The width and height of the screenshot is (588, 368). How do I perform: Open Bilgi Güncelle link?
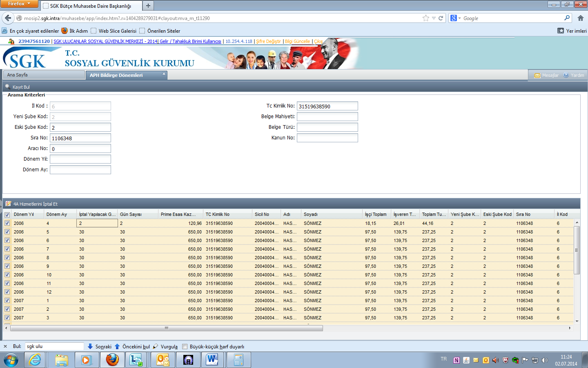click(x=297, y=41)
